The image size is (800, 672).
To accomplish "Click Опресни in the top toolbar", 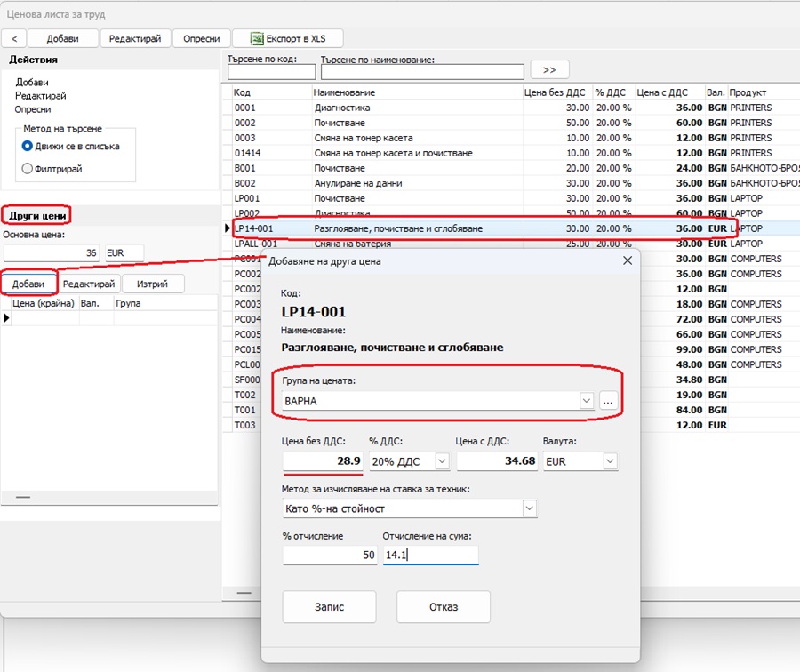I will coord(202,39).
